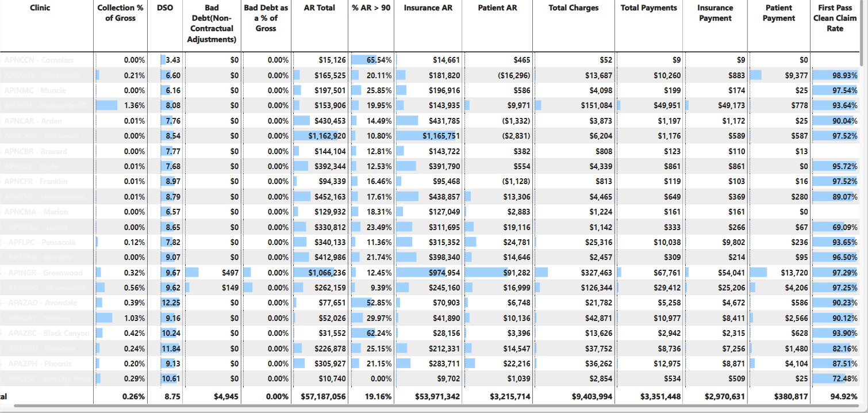
Task: Select the AR Total column header
Action: (x=319, y=8)
